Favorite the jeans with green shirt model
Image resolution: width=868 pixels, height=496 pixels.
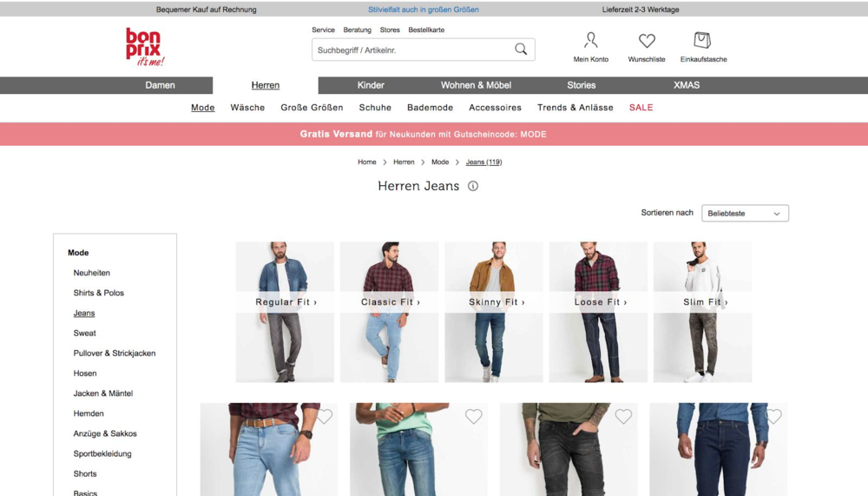(473, 416)
